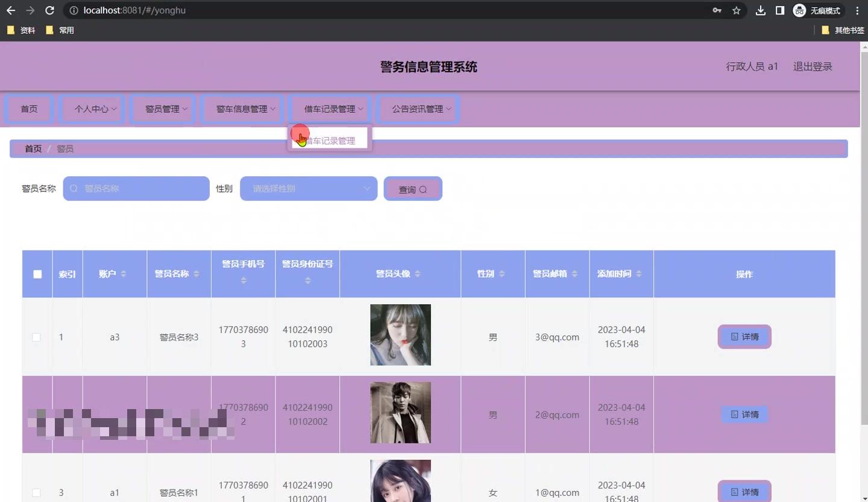Screen dimensions: 868x502
Task: Sort by 警员身份证号 column sort arrows
Action: click(x=307, y=281)
